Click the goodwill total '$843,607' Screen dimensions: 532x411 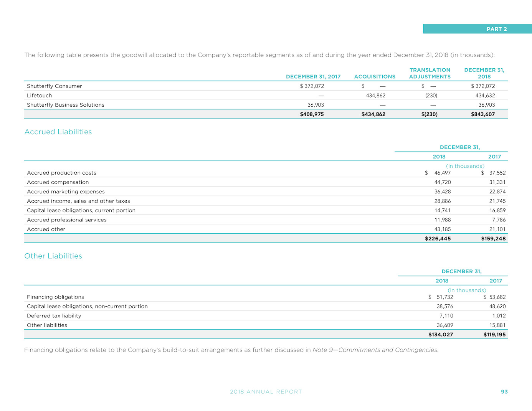pyautogui.click(x=483, y=114)
